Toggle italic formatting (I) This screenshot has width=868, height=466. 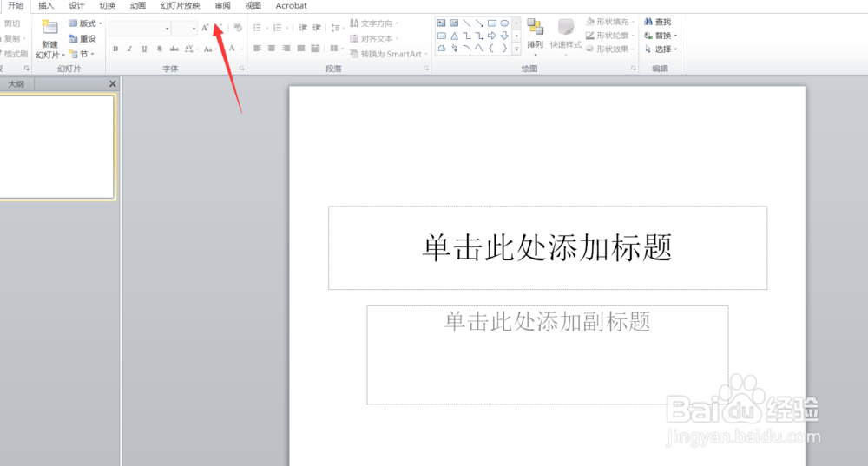tap(129, 49)
